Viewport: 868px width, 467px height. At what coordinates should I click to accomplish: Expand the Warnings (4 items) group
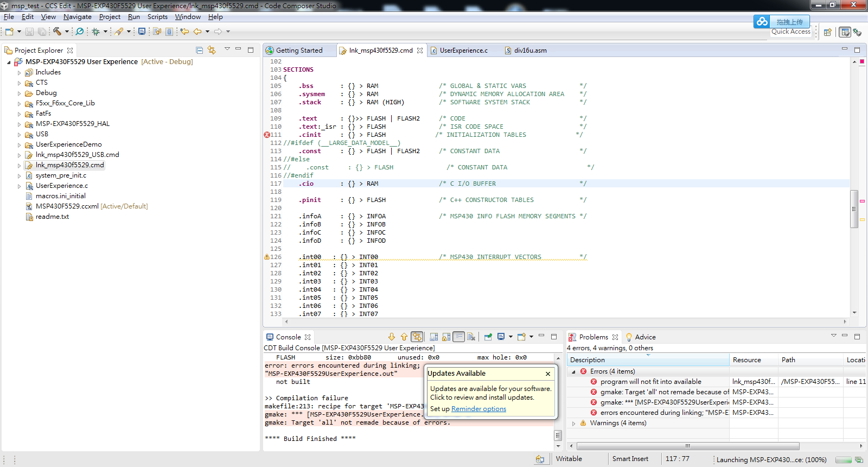pos(573,423)
